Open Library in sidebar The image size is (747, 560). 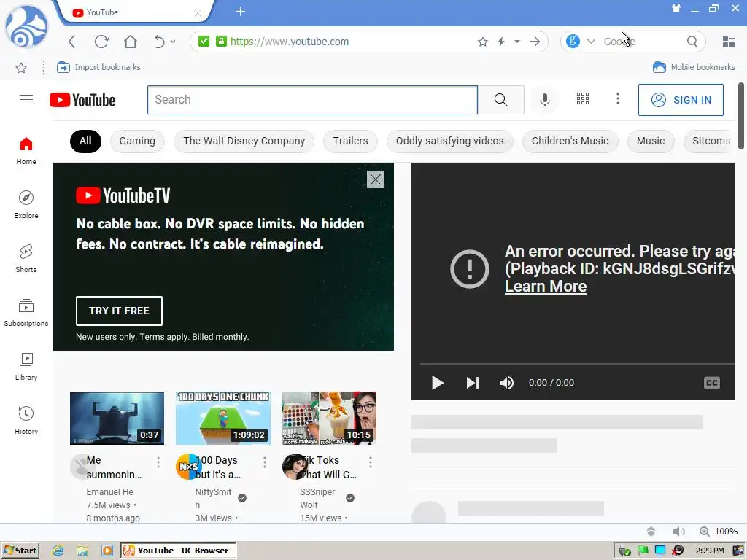tap(26, 367)
